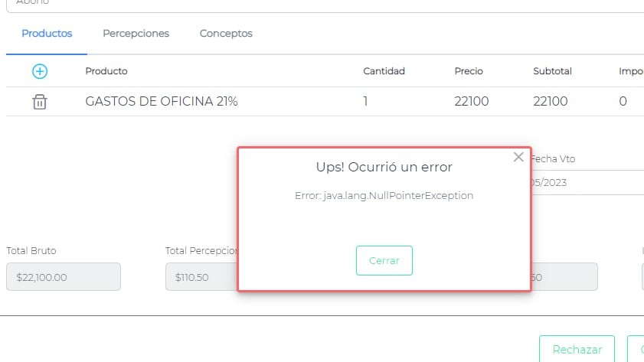
Task: Click the quantity value 1 cell
Action: pos(366,101)
